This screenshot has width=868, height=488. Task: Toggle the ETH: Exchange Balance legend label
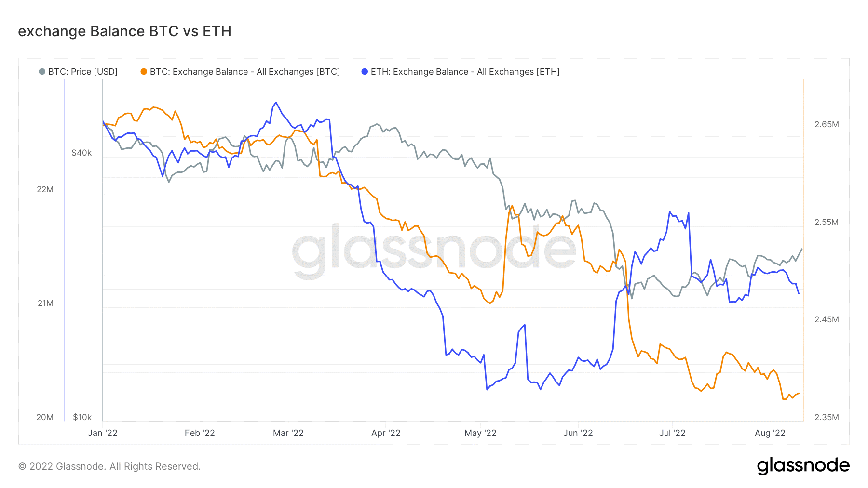pyautogui.click(x=465, y=72)
